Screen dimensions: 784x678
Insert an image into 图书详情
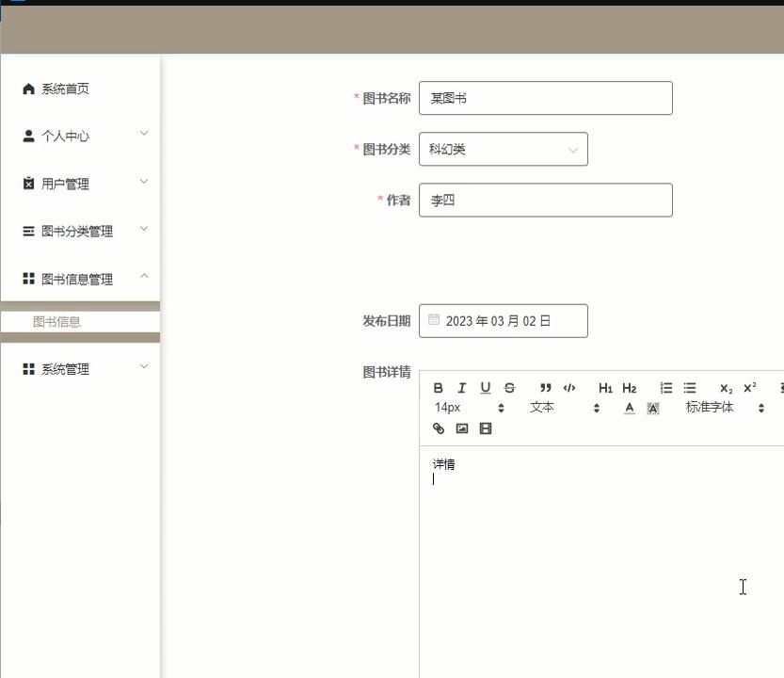(462, 428)
